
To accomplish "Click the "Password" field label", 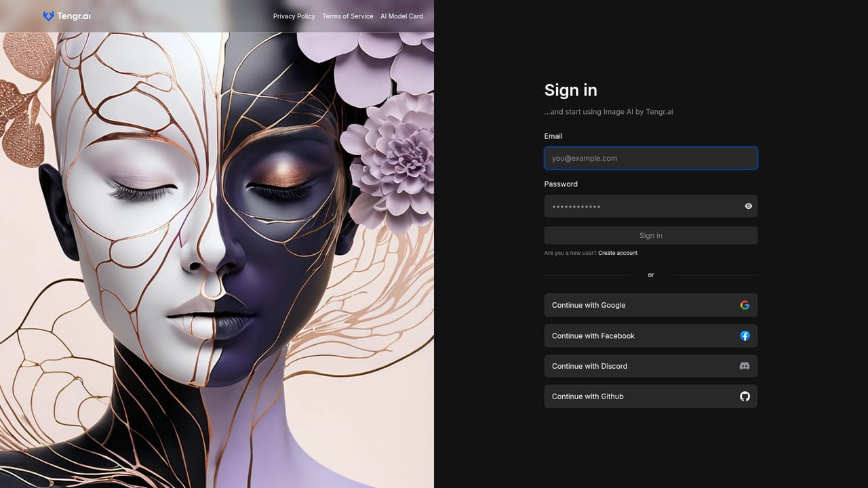I will (x=561, y=184).
